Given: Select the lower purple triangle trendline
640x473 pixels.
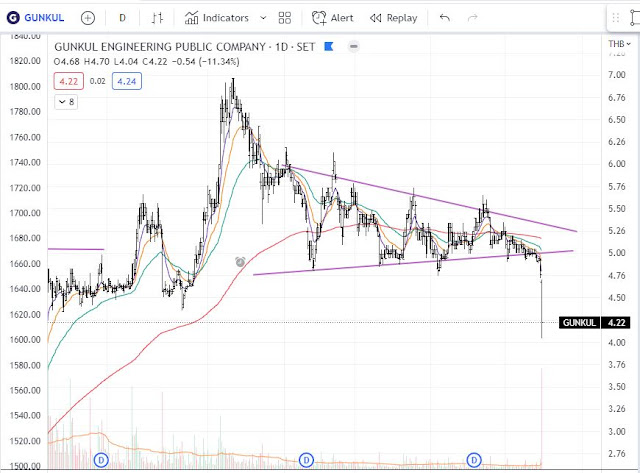Looking at the screenshot, I should pyautogui.click(x=412, y=263).
